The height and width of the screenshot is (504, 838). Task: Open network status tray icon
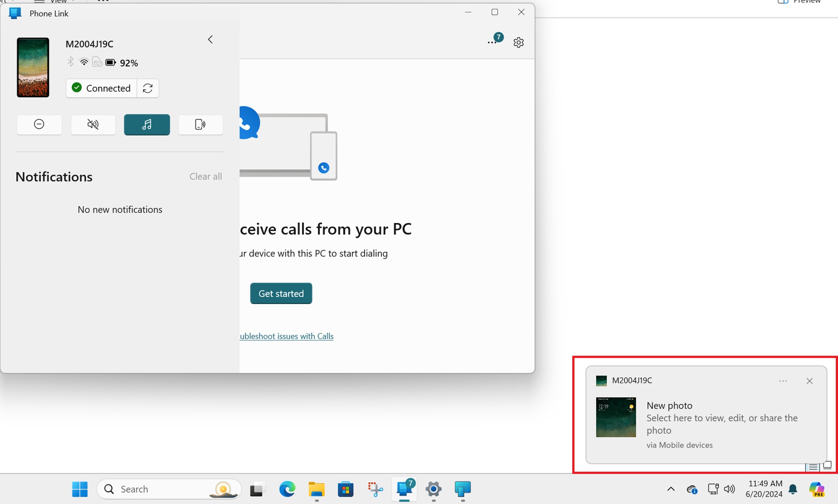pos(713,489)
